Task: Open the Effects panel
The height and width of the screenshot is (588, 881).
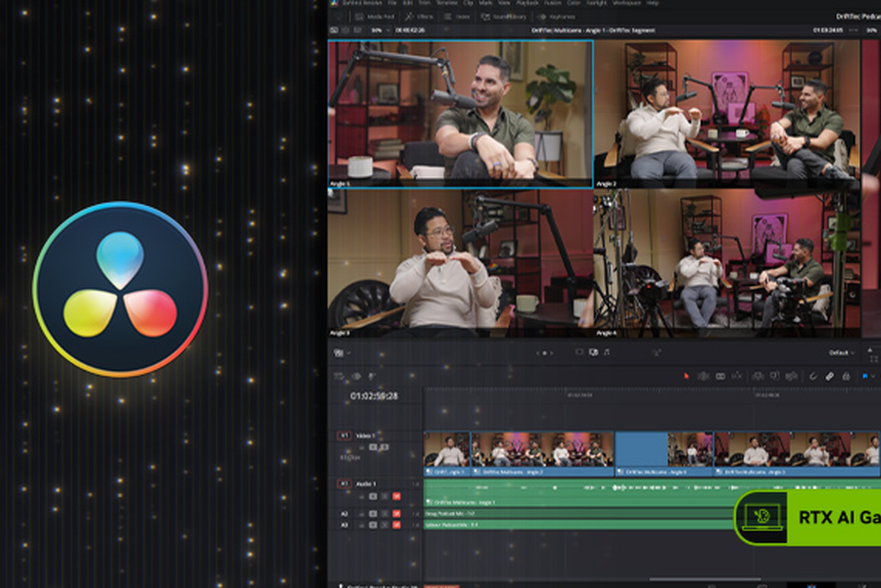Action: [x=419, y=16]
